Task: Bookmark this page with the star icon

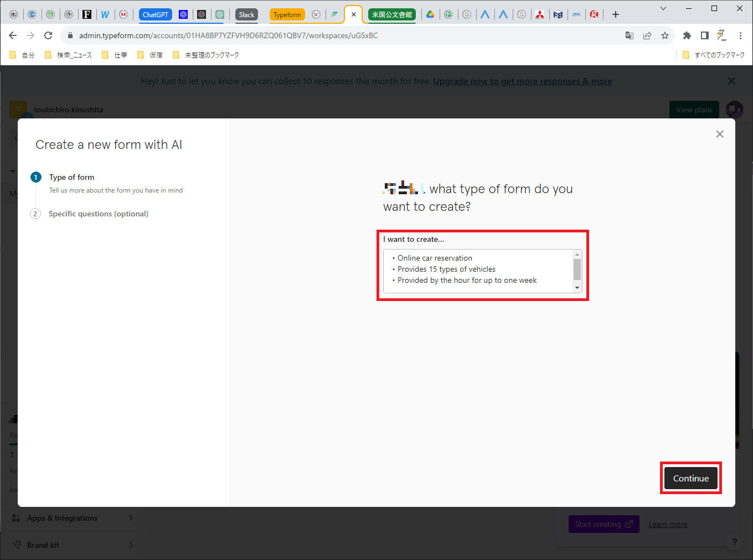Action: (664, 35)
